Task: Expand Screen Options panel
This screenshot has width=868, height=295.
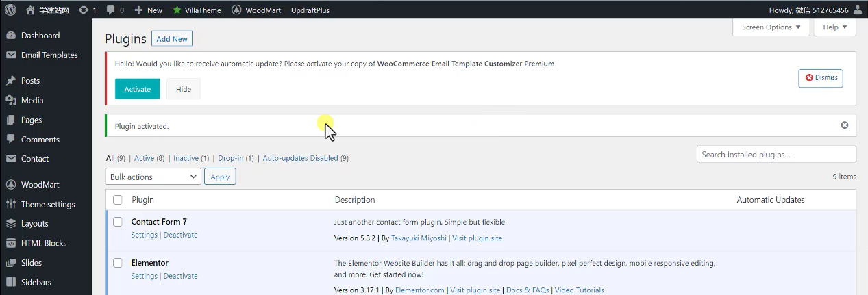Action: pos(771,27)
